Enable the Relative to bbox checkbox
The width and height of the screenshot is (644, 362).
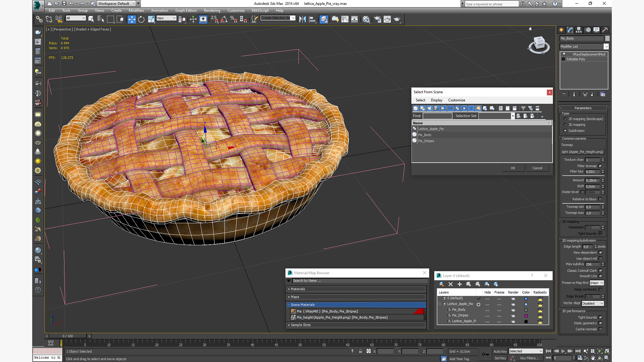(600, 199)
